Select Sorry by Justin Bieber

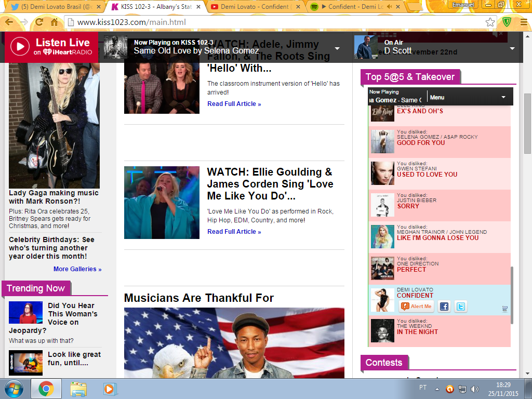tap(440, 205)
